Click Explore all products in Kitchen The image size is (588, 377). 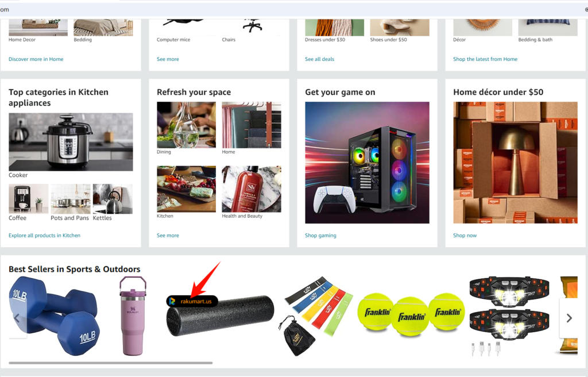(x=44, y=236)
